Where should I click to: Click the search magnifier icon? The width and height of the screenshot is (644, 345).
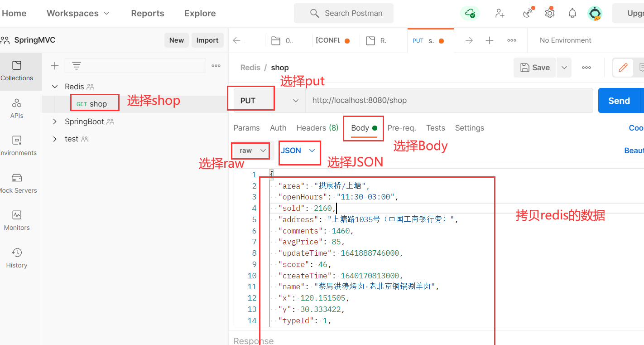314,13
